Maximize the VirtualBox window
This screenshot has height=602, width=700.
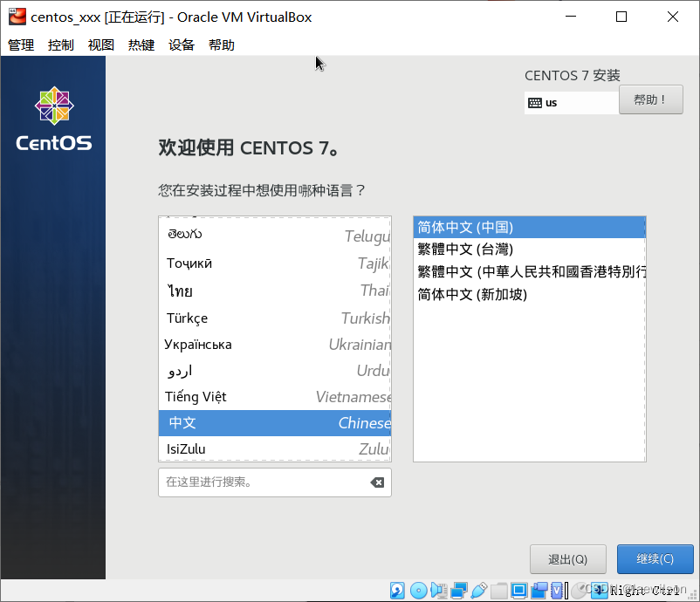[621, 17]
